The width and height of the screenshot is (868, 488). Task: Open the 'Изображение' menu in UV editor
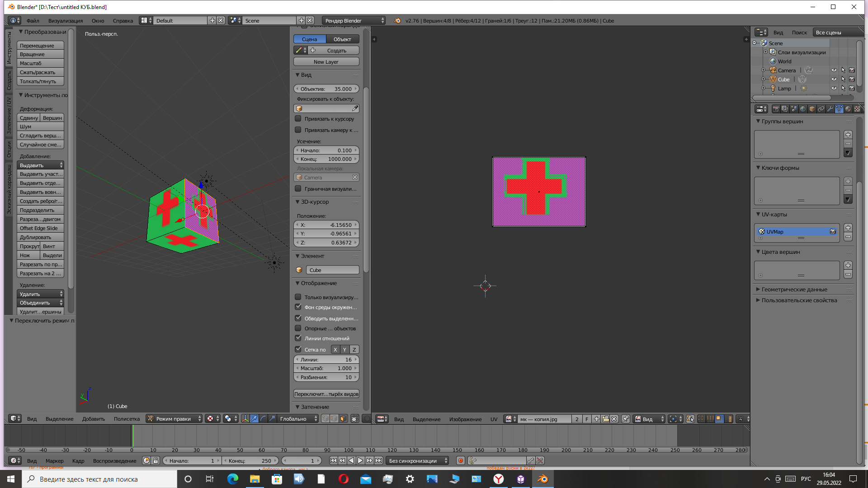[465, 419]
